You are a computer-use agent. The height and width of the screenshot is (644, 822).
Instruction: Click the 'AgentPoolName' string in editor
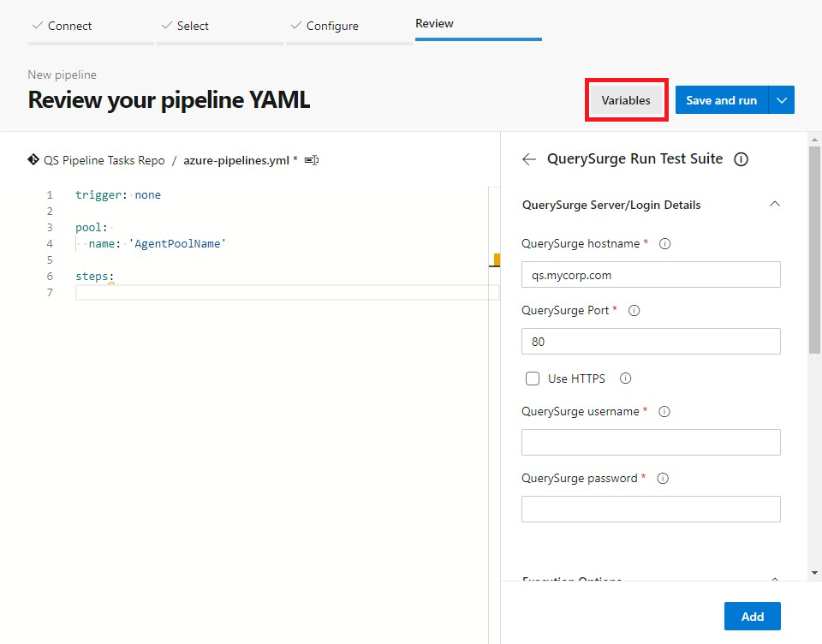(x=177, y=244)
